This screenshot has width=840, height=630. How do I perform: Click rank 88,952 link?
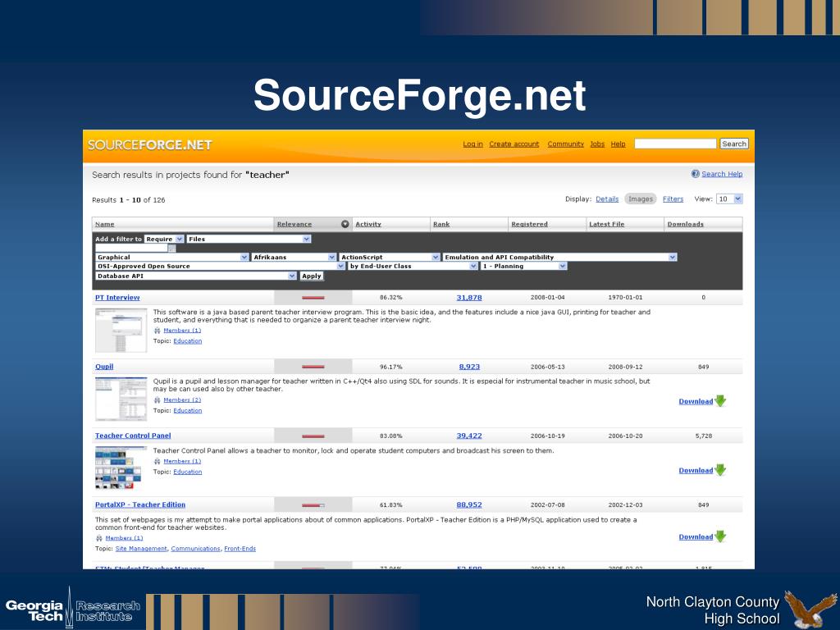coord(468,504)
